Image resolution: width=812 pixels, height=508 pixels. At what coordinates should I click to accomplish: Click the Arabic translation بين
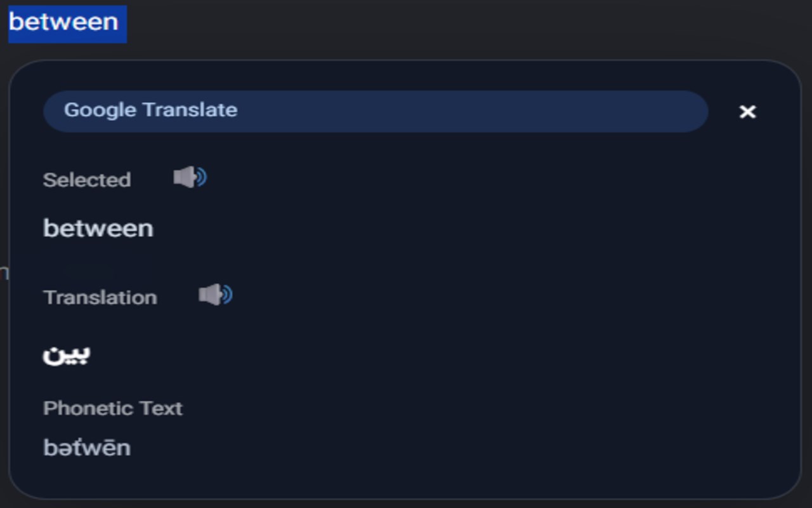(67, 354)
